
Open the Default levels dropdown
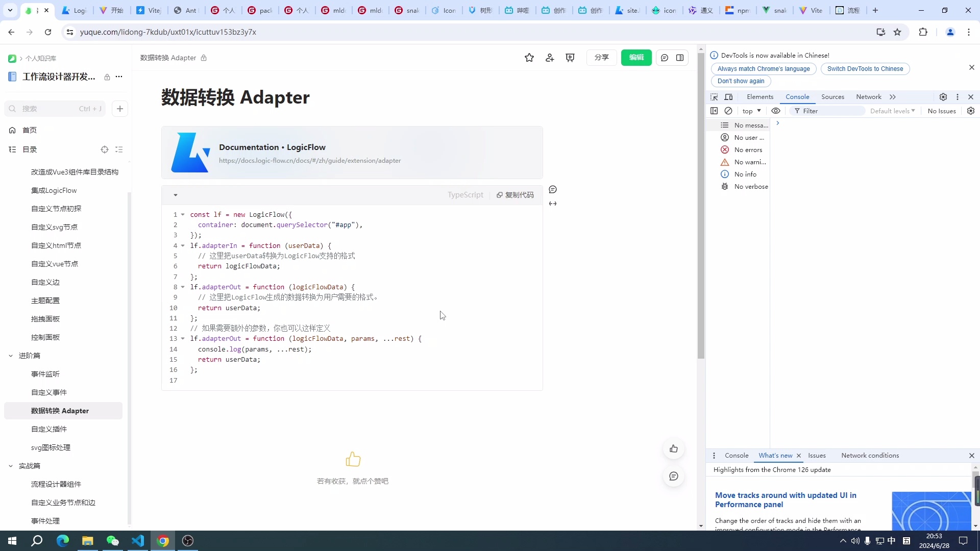point(892,111)
